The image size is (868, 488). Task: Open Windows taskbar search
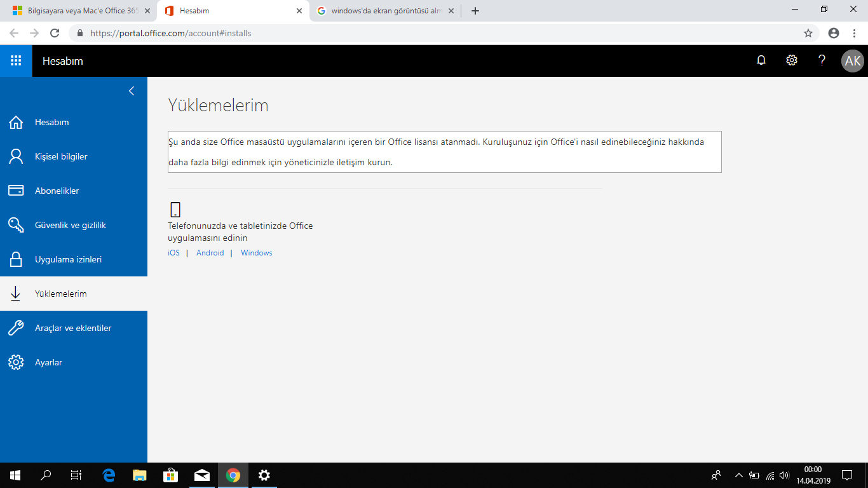46,475
